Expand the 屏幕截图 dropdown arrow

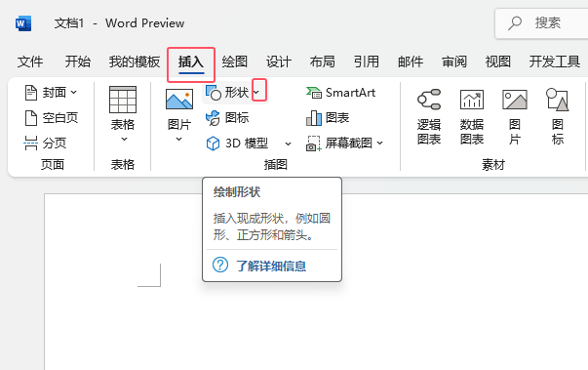point(380,143)
